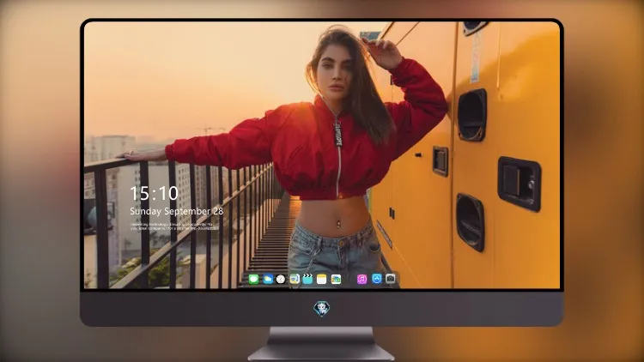The image size is (644, 362).
Task: Launch the pink Music app in the dock
Action: click(x=361, y=279)
